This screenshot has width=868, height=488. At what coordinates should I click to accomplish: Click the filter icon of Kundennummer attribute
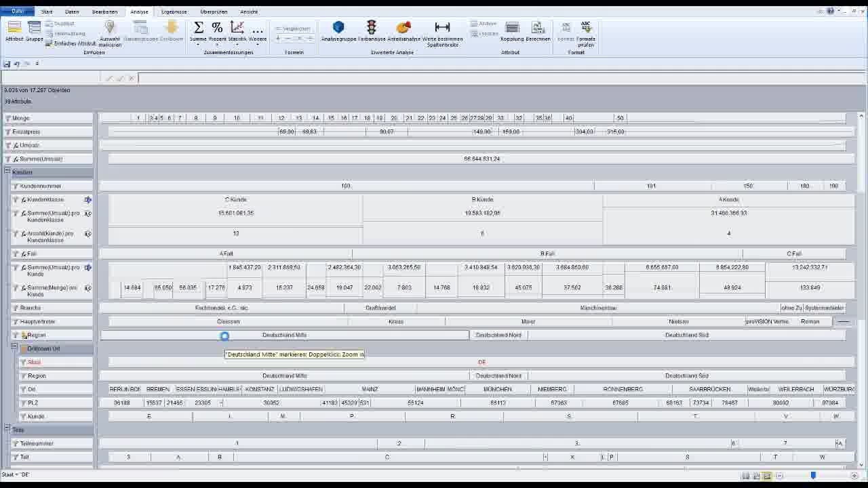click(16, 186)
